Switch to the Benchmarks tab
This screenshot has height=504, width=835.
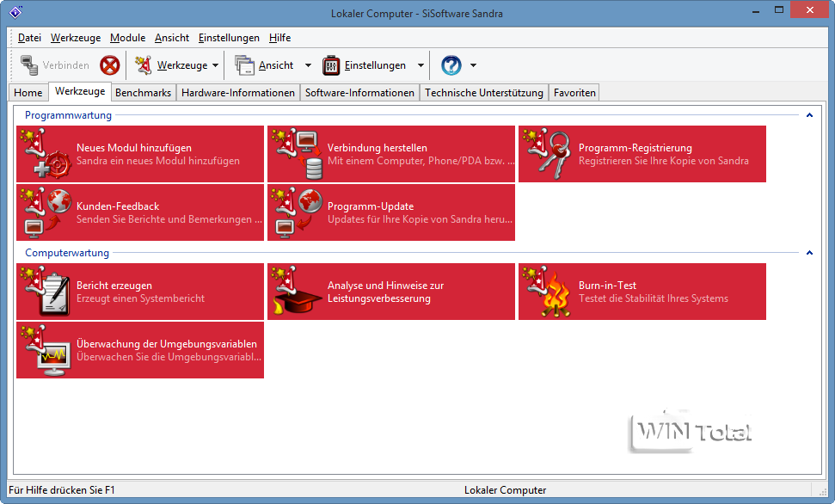tap(144, 93)
